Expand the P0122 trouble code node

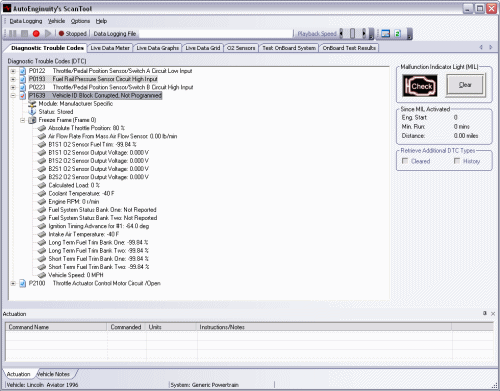[x=13, y=71]
